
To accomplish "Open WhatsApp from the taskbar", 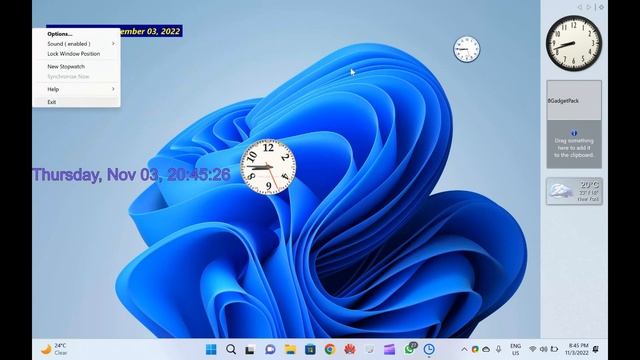I will click(x=409, y=349).
